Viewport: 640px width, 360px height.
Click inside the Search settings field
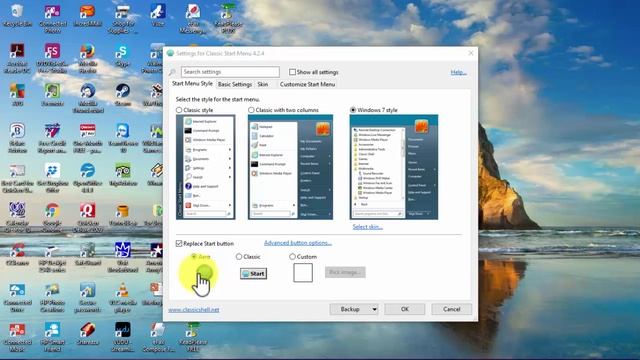(230, 72)
